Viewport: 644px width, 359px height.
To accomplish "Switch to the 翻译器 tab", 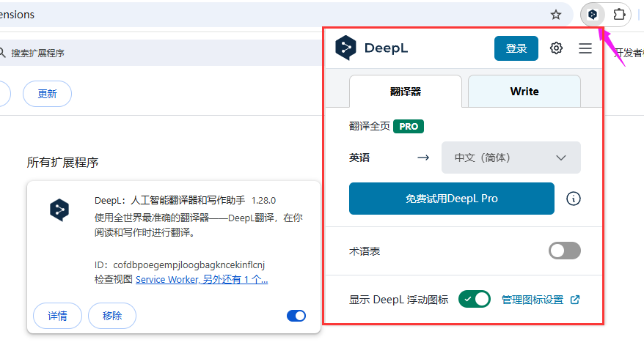I will [x=406, y=92].
